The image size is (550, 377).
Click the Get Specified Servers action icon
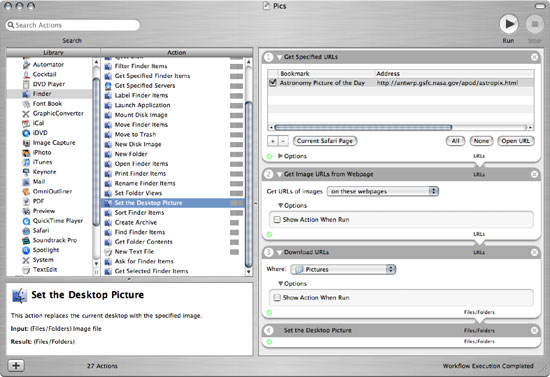108,86
